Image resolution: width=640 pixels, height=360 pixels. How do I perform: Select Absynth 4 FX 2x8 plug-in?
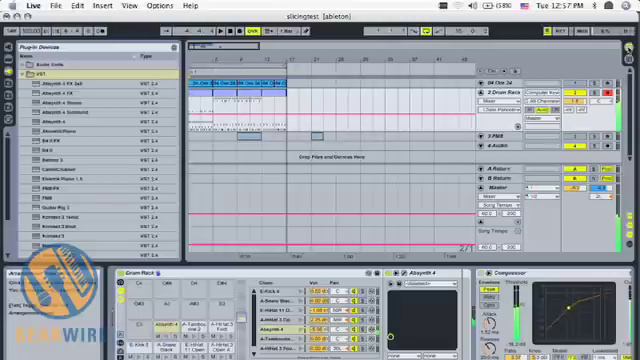pyautogui.click(x=98, y=84)
